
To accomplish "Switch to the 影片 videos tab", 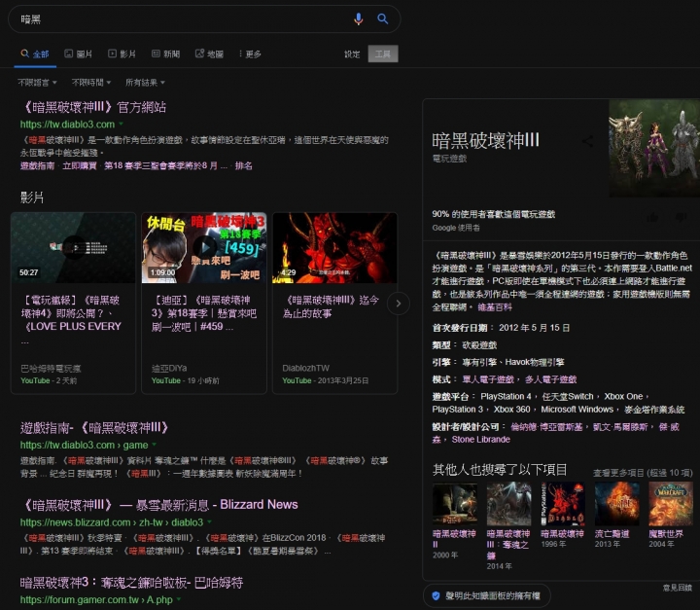I will click(122, 54).
